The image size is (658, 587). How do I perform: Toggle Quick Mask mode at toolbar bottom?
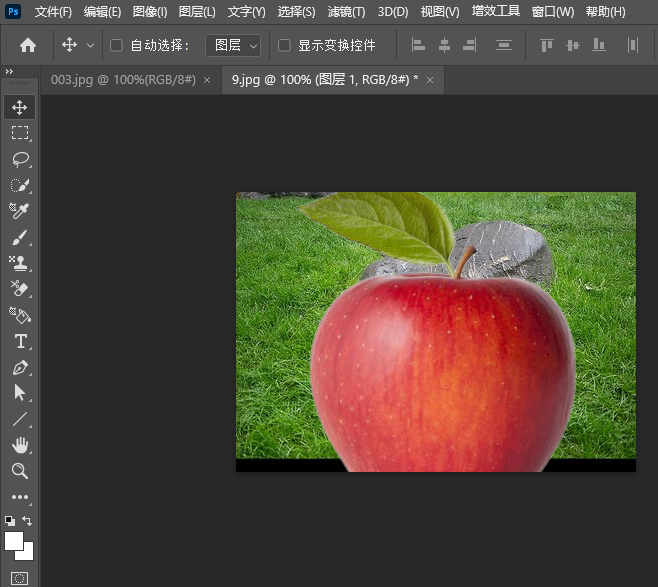pyautogui.click(x=20, y=578)
